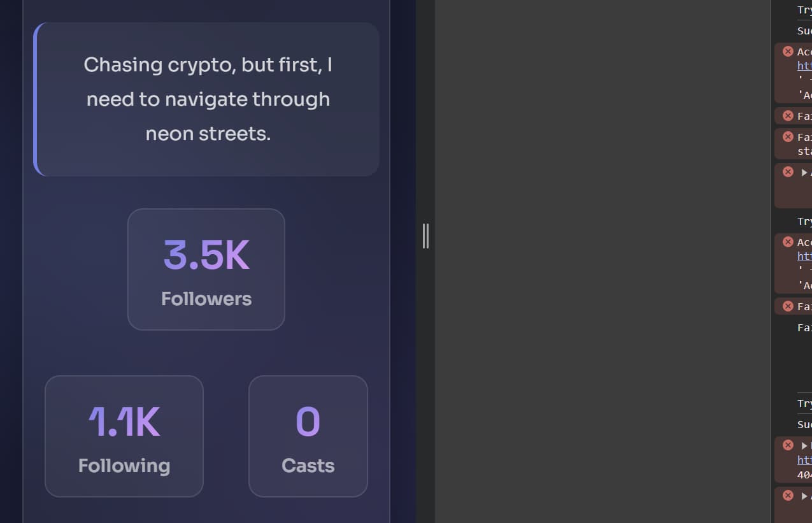Click the second red error icon from top
Screen dimensions: 812x523
click(788, 116)
